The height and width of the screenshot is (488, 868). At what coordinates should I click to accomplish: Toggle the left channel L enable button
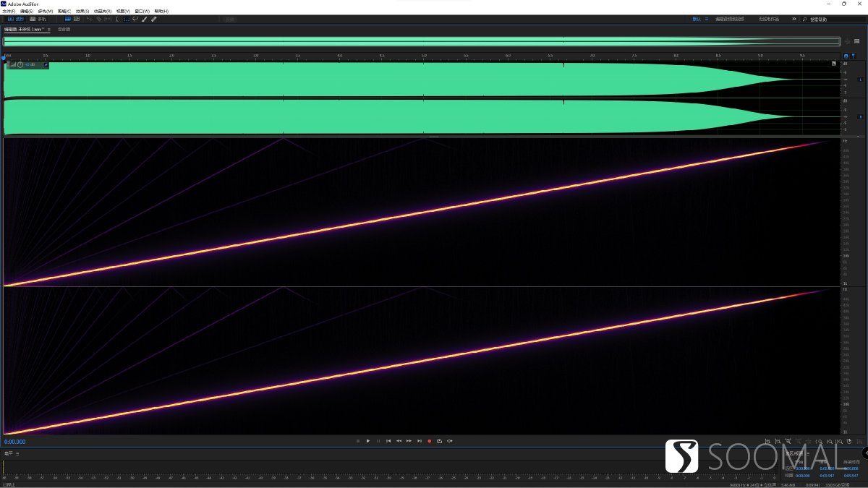pyautogui.click(x=861, y=79)
